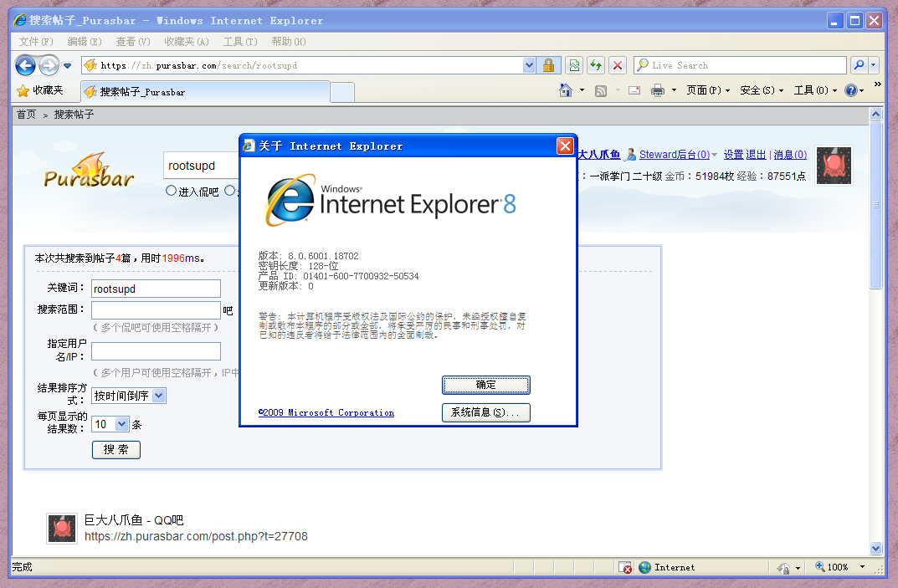Click the Home icon in command bar

[x=565, y=90]
